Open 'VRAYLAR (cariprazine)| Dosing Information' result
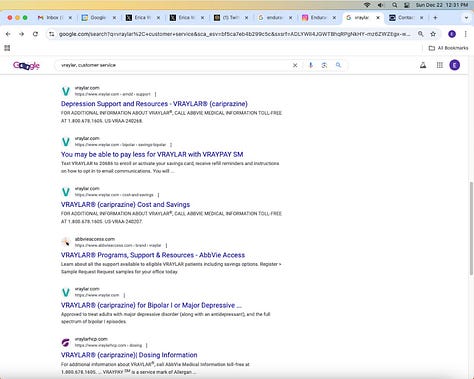 [129, 355]
